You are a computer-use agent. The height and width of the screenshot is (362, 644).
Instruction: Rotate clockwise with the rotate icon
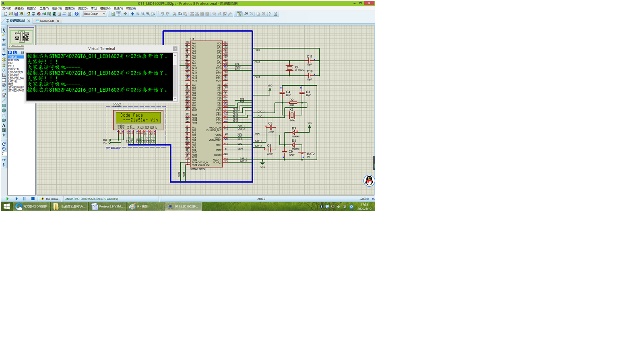pyautogui.click(x=4, y=144)
